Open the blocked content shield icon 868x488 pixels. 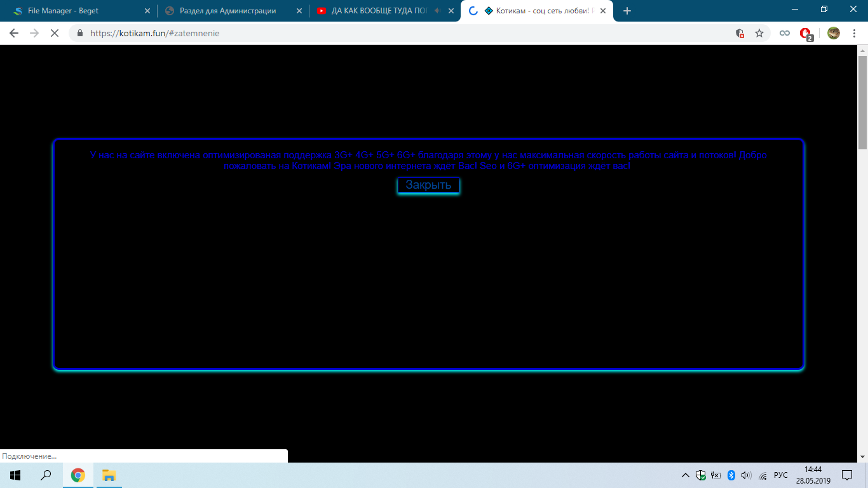(740, 33)
